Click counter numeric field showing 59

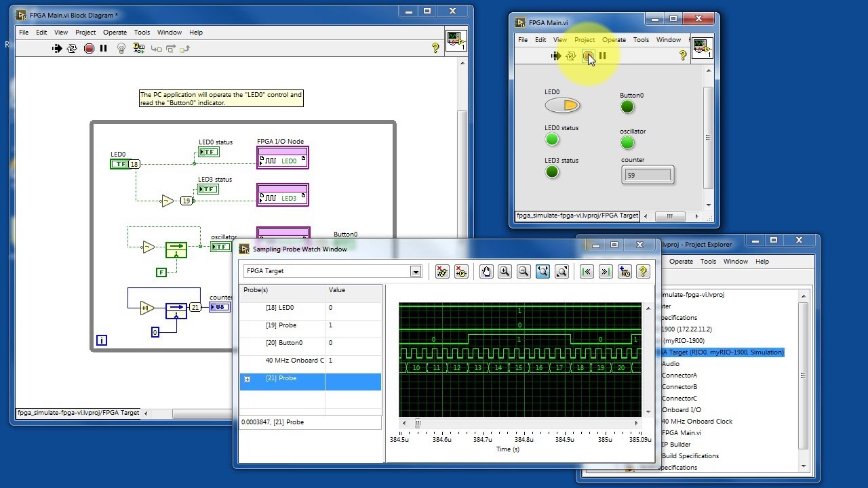[648, 175]
